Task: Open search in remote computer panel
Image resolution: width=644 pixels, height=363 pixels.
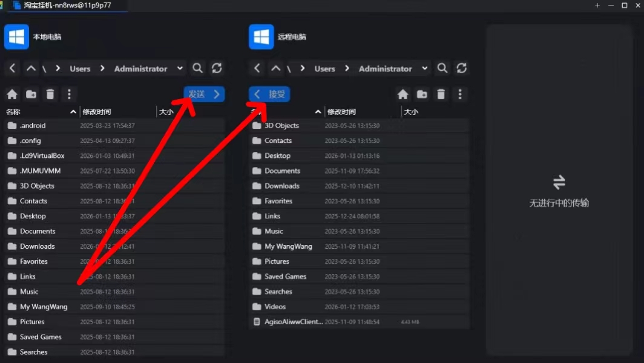Action: click(x=442, y=68)
